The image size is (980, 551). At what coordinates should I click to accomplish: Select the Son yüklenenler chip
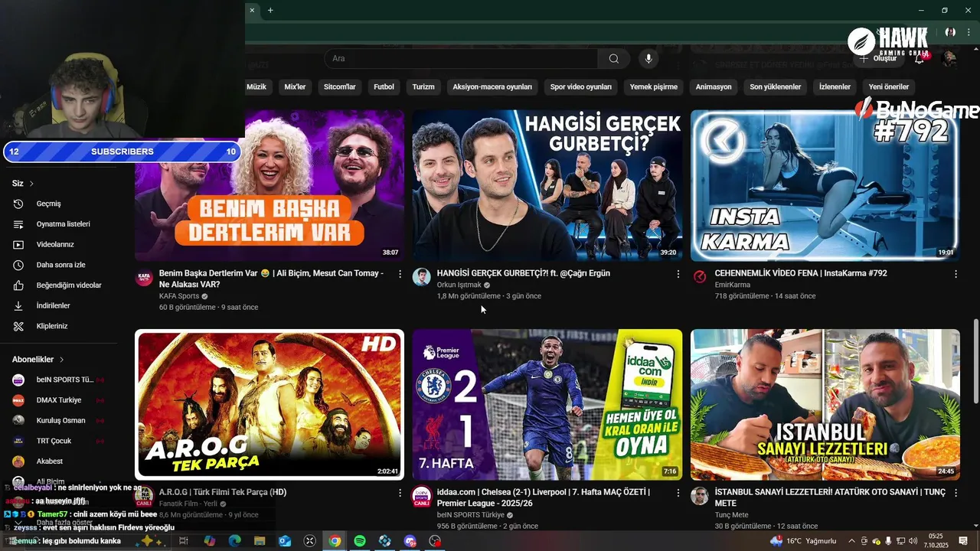pos(776,87)
